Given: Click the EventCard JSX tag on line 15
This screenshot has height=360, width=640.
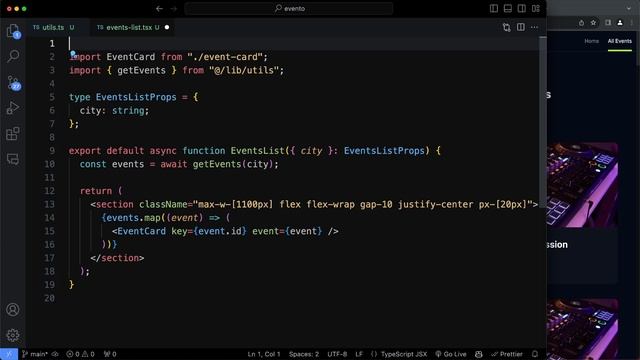Looking at the screenshot, I should point(141,231).
